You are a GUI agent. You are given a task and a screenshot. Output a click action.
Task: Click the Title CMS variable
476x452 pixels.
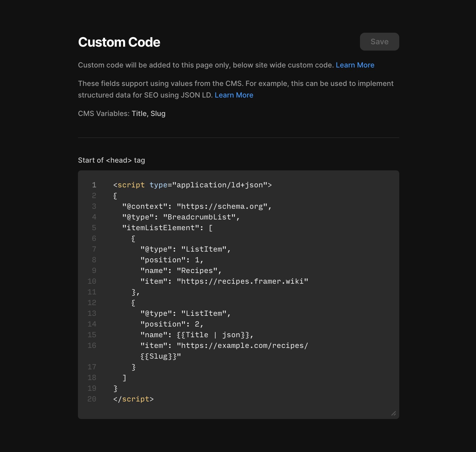tap(139, 114)
